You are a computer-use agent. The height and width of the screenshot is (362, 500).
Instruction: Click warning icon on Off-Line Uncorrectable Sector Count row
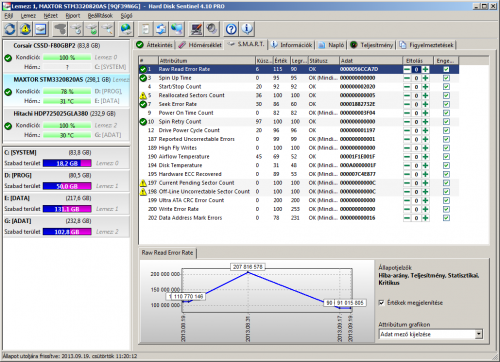[x=143, y=192]
